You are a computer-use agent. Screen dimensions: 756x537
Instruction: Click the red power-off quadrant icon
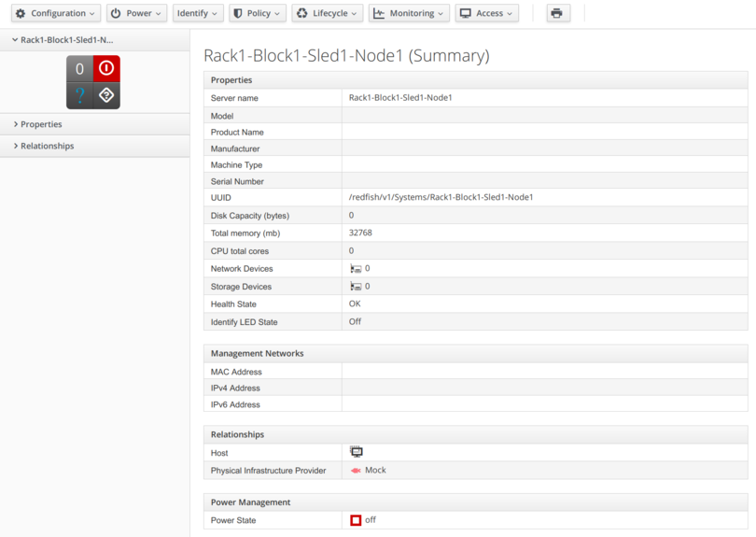pos(106,68)
